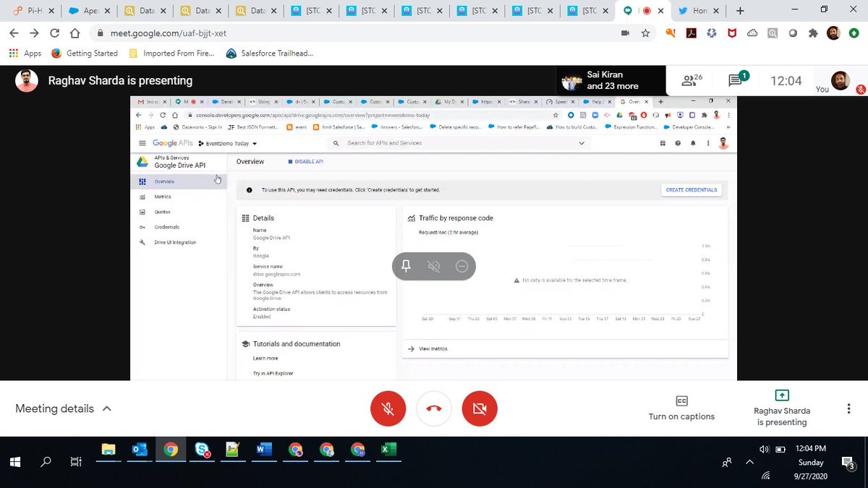This screenshot has height=488, width=868.
Task: Open Outlook from taskbar
Action: click(x=140, y=450)
